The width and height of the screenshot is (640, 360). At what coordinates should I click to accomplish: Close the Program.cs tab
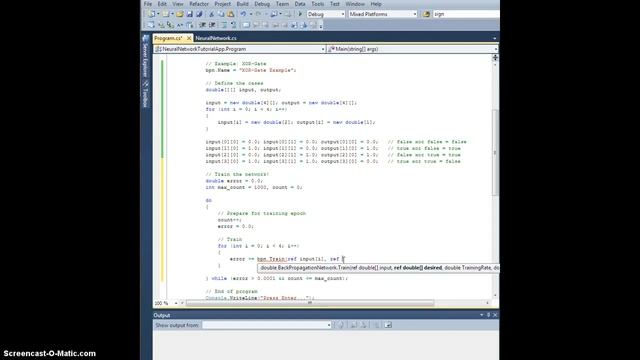point(189,38)
